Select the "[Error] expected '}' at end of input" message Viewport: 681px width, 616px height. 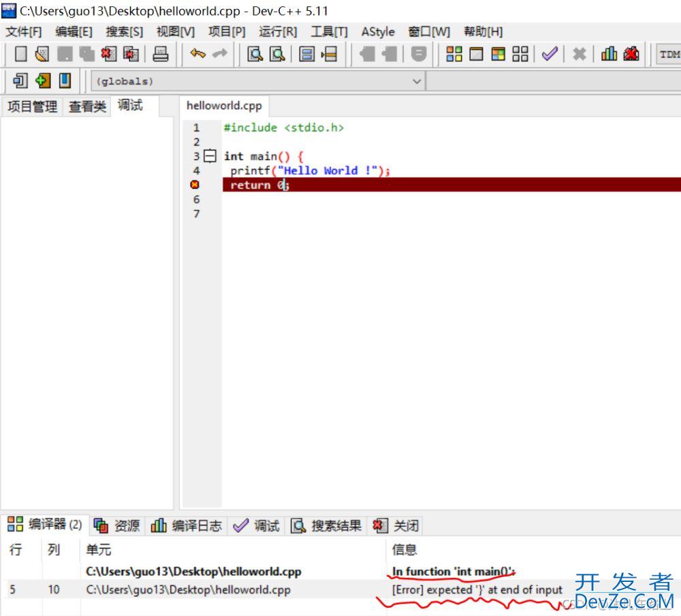[477, 589]
